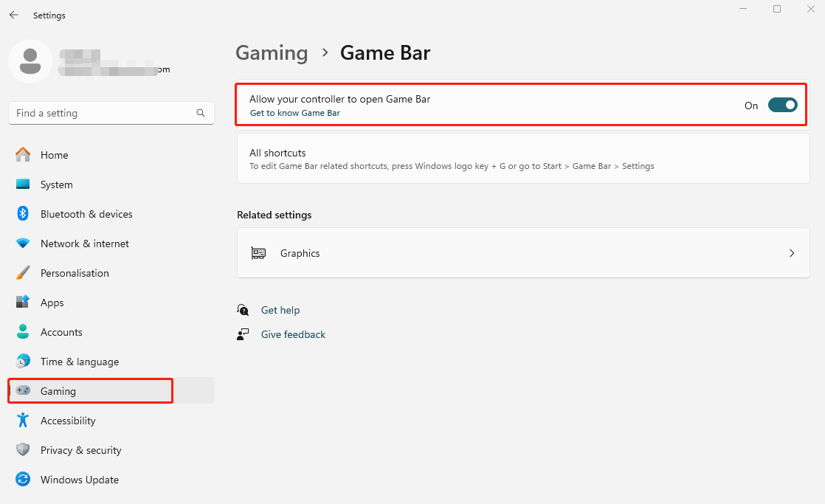The width and height of the screenshot is (825, 504).
Task: Click the On label beside the toggle
Action: pyautogui.click(x=750, y=106)
